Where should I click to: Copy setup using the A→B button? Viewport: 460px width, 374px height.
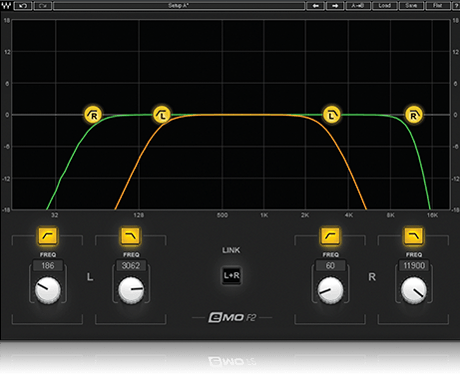(x=358, y=6)
